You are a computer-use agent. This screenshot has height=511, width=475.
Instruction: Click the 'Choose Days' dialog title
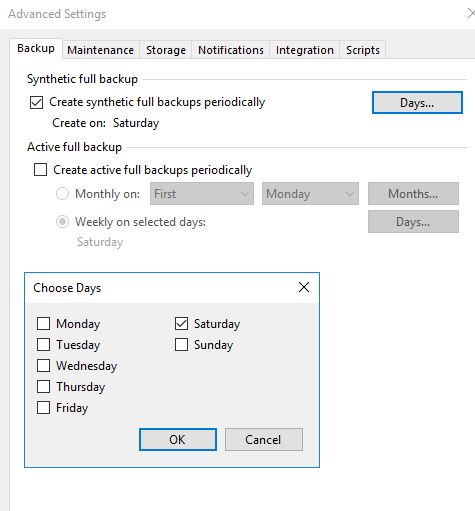click(x=67, y=288)
